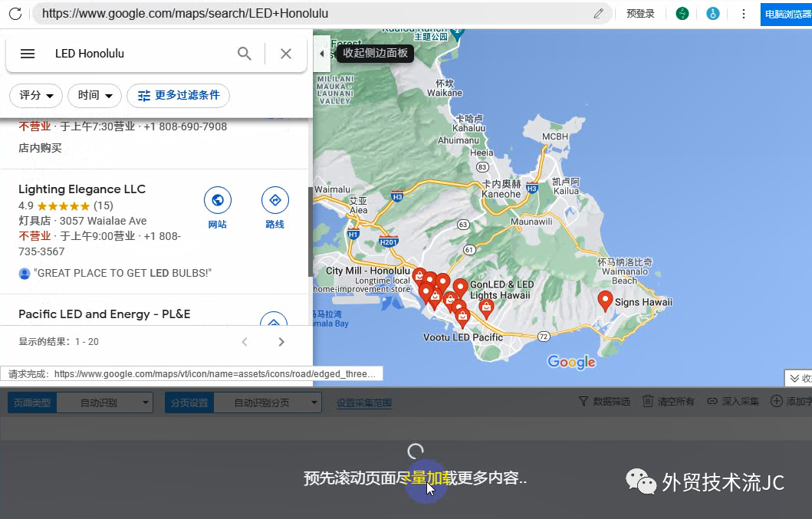Click the 显示的结果: 1 - 20 text
Screen dimensions: 812x519
[x=58, y=342]
